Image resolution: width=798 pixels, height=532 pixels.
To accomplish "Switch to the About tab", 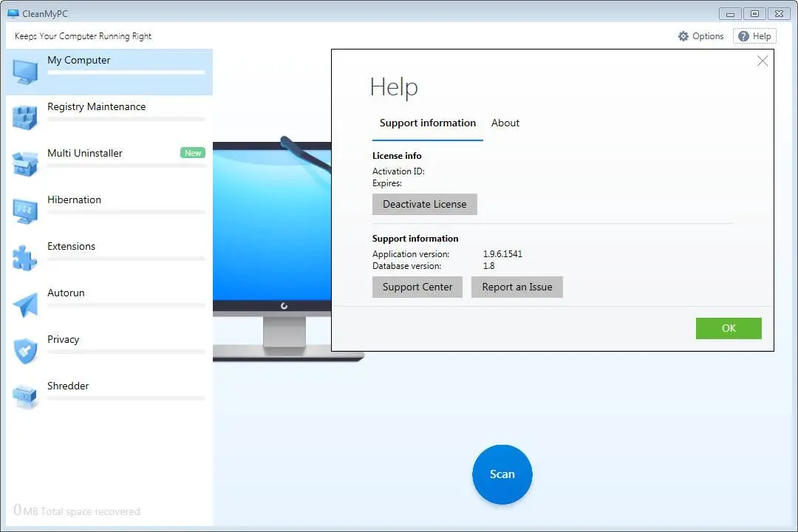I will [x=505, y=123].
